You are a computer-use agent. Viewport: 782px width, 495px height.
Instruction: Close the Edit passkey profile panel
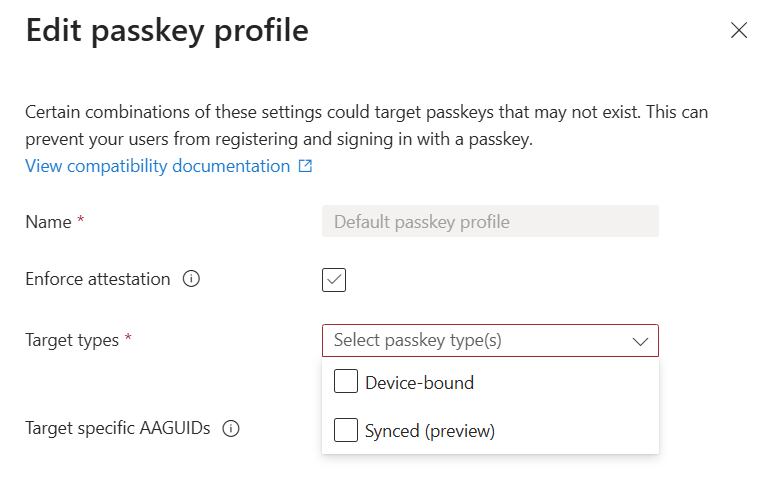point(739,30)
